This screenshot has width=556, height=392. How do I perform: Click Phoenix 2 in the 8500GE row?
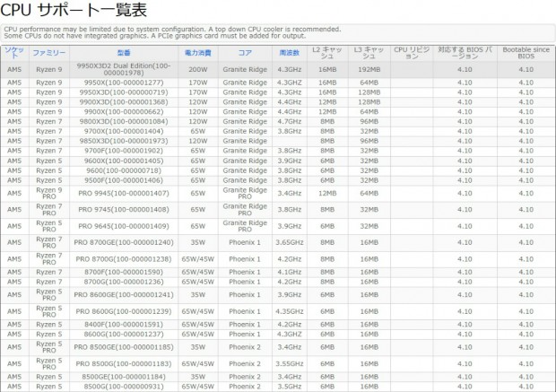pyautogui.click(x=245, y=377)
